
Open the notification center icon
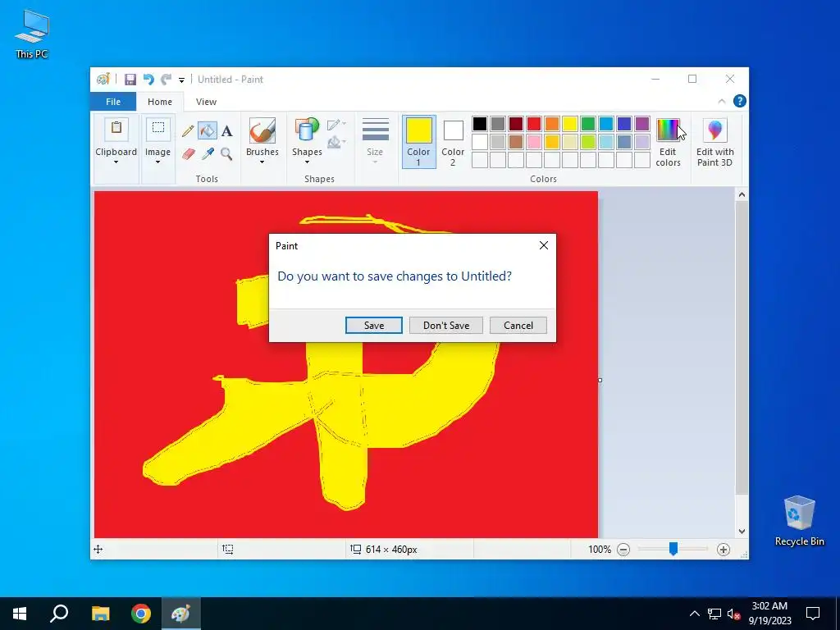[813, 614]
